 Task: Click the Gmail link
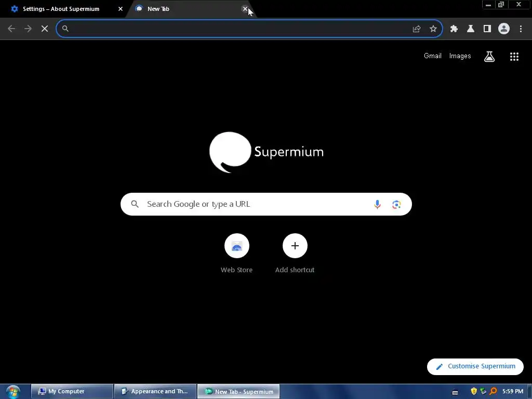click(433, 56)
